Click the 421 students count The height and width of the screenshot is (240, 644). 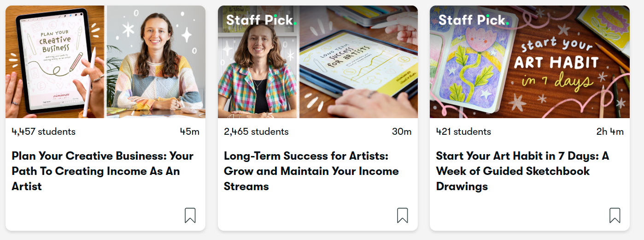463,132
